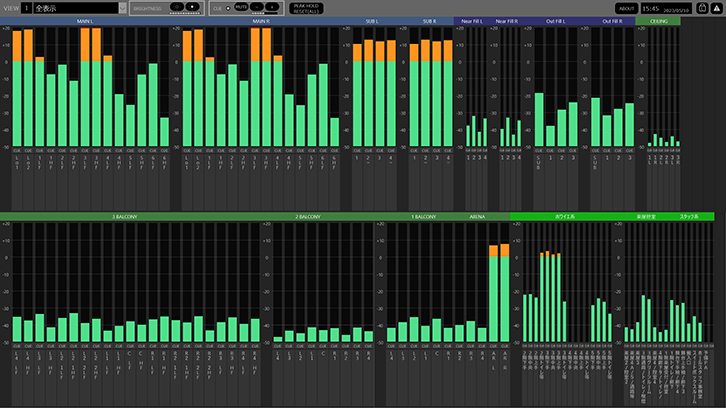Toggle CUE on first MAIN L channel
726x408 pixels.
pyautogui.click(x=17, y=148)
